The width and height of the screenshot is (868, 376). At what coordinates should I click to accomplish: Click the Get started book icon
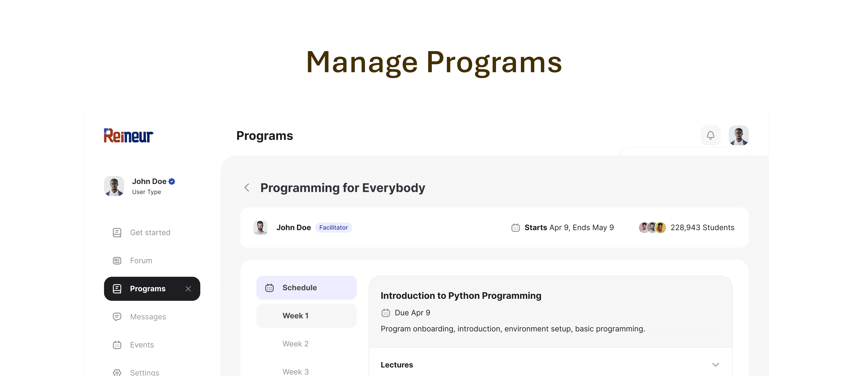[x=117, y=232]
